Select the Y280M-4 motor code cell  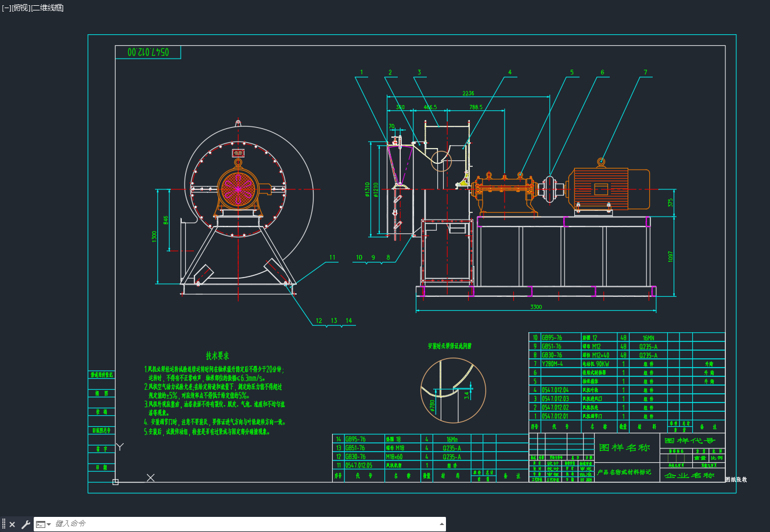coord(553,364)
